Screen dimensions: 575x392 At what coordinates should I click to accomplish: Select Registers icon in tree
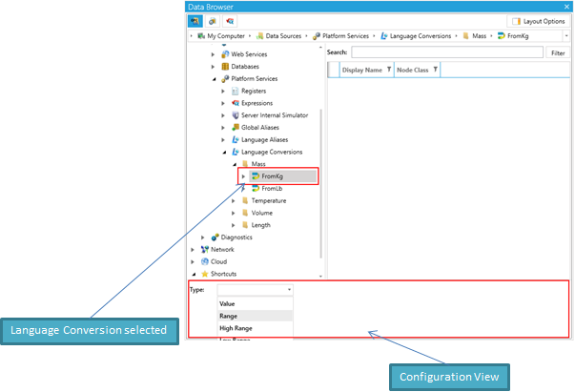pyautogui.click(x=236, y=91)
